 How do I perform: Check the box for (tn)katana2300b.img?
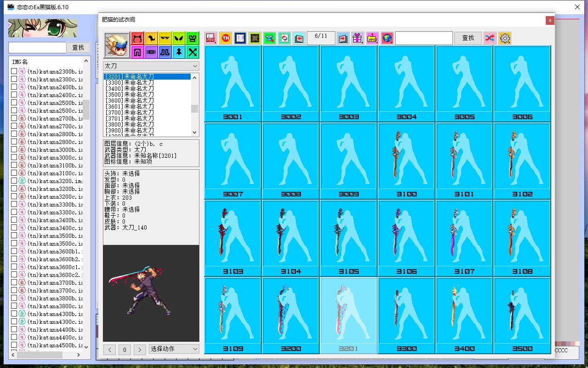click(x=14, y=71)
